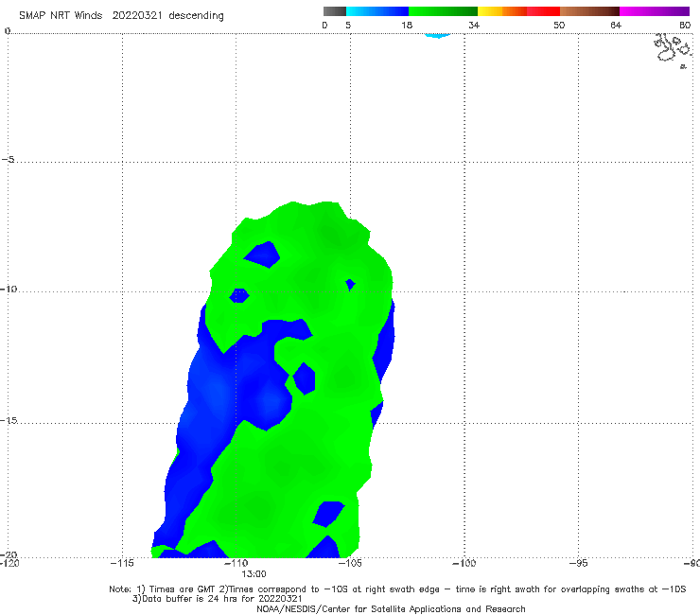This screenshot has width=700, height=615.
Task: Click the brown 50-64 color bar segment
Action: [x=589, y=11]
